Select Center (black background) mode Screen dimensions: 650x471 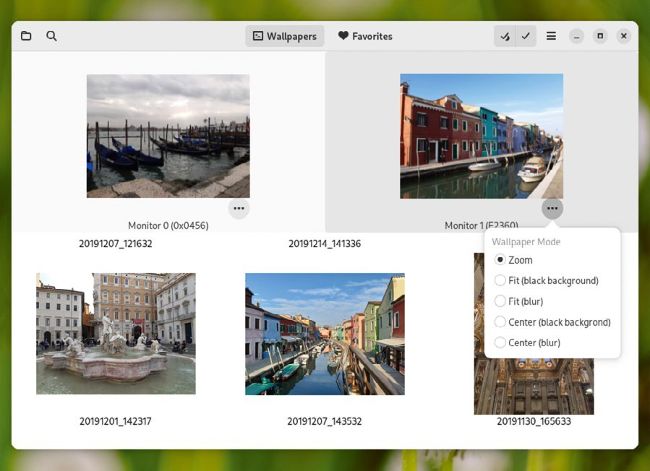[501, 322]
